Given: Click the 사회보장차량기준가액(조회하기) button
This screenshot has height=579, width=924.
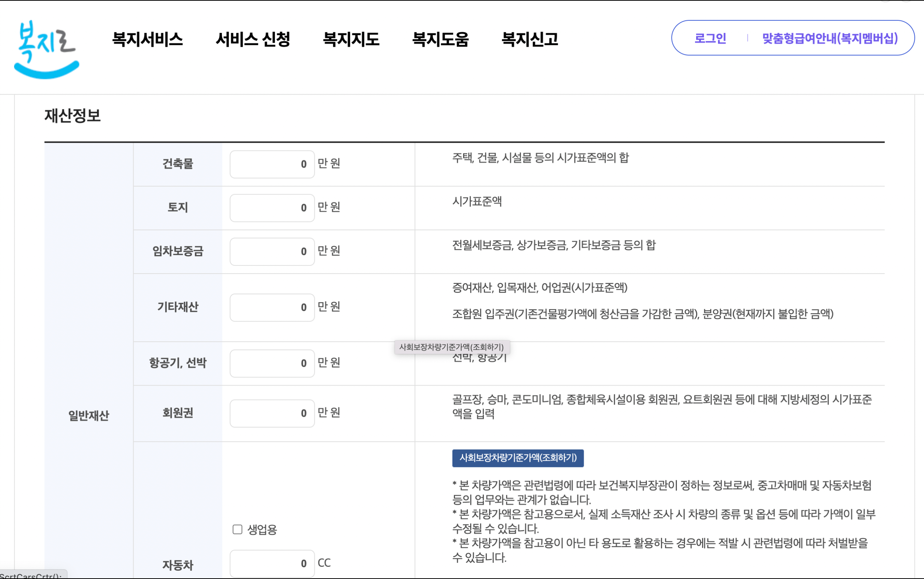Looking at the screenshot, I should [517, 458].
